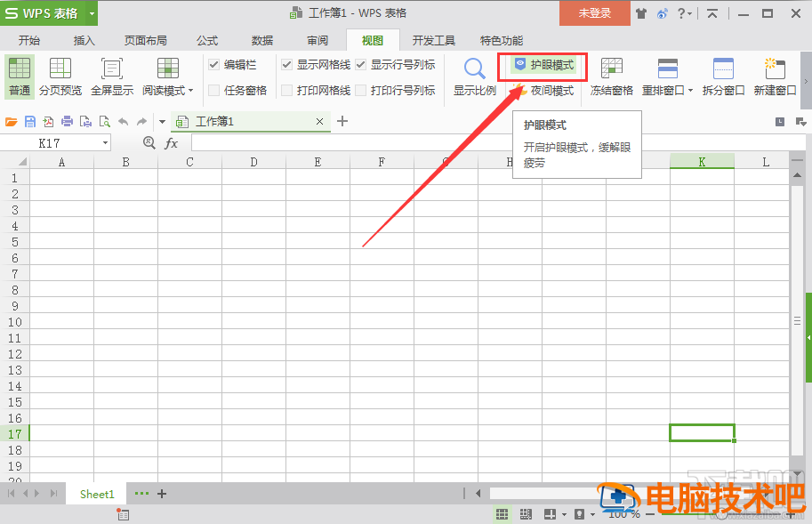Viewport: 812px width, 524px height.
Task: Add a new sheet with the plus button
Action: pos(162,494)
